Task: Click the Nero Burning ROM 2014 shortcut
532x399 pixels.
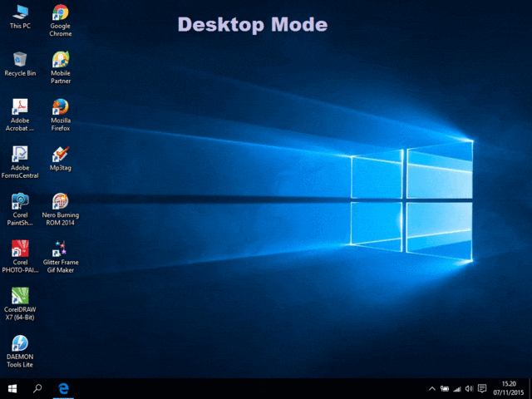Action: click(61, 209)
